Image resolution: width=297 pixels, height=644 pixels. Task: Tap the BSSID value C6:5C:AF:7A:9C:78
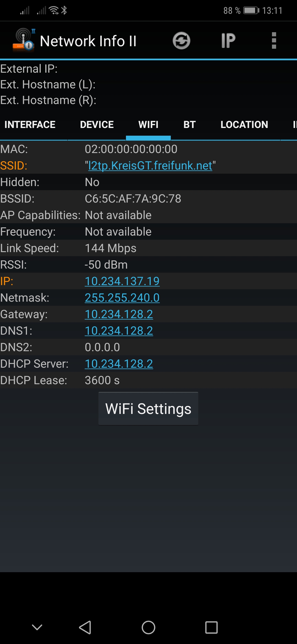133,199
